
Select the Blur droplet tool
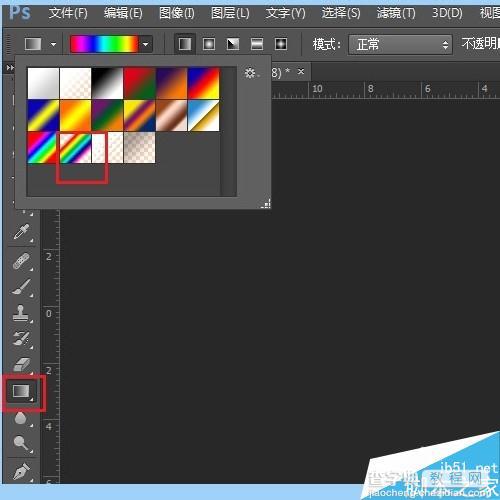(x=22, y=418)
